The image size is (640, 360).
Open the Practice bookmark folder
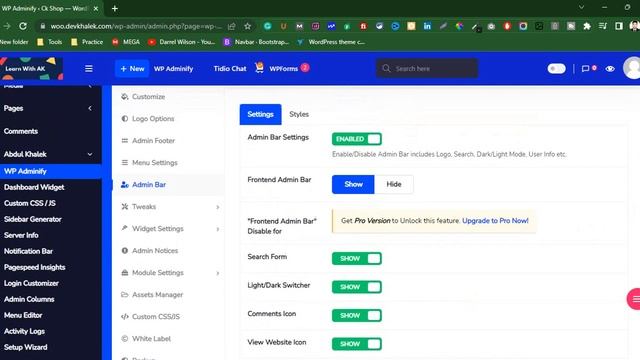[87, 42]
